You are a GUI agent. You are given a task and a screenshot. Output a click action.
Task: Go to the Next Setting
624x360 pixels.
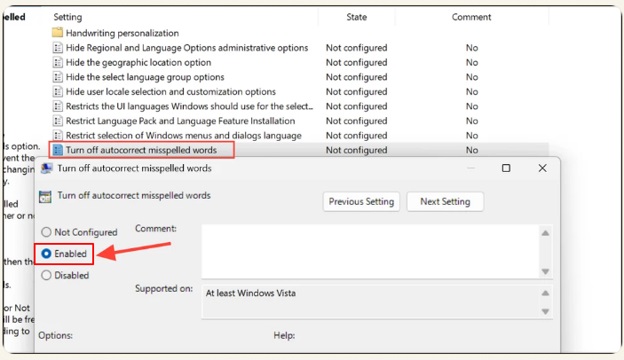(445, 202)
